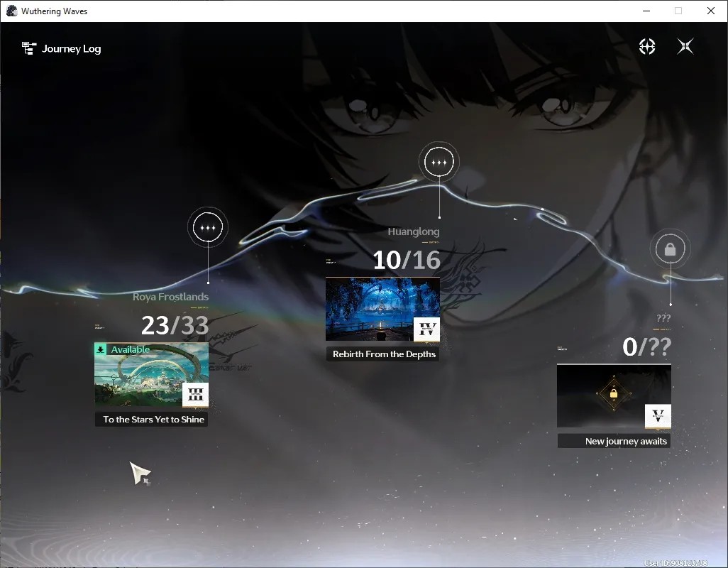Open the Roya Frostlands three-dot node
Screen dimensions: 728x568
pos(207,227)
